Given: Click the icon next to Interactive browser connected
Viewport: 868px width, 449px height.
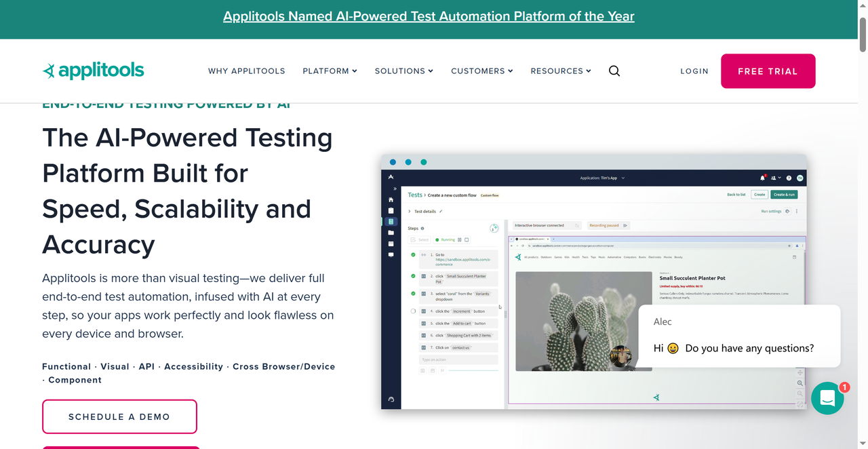Looking at the screenshot, I should click(577, 225).
